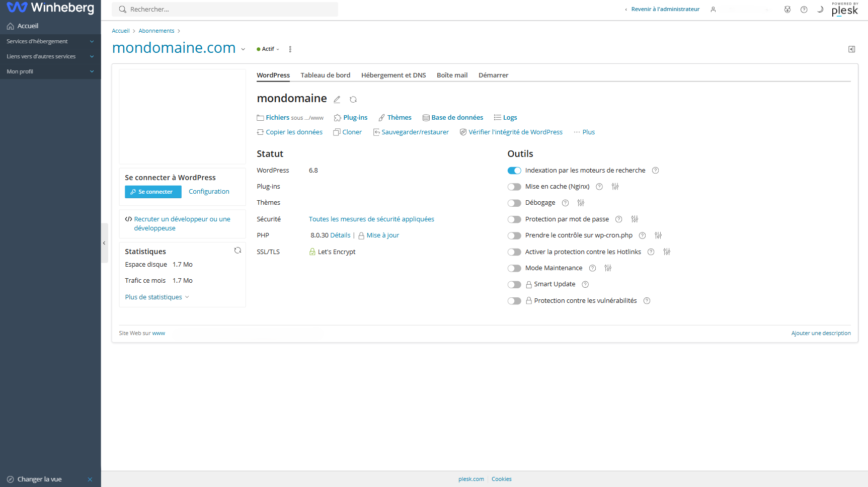This screenshot has width=868, height=487.
Task: Close the Changer la vue bar
Action: point(90,479)
